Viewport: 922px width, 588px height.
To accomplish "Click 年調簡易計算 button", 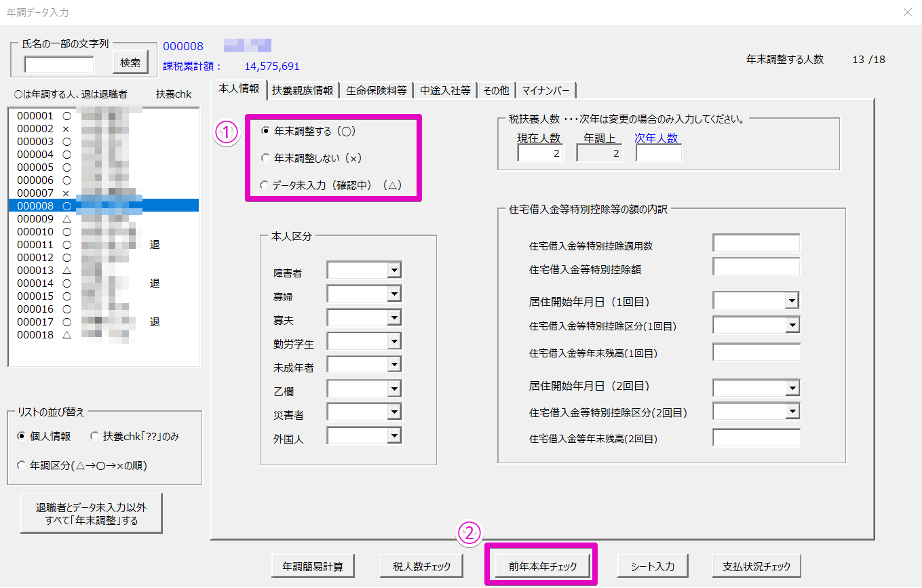I will pyautogui.click(x=313, y=566).
